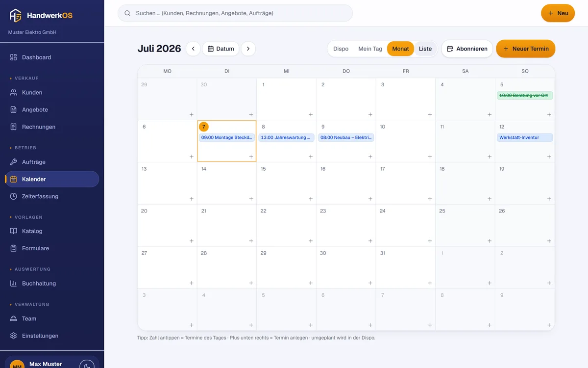Open the crossed-out 10:00 Beratung vor Ort event
The width and height of the screenshot is (588, 368).
point(525,95)
